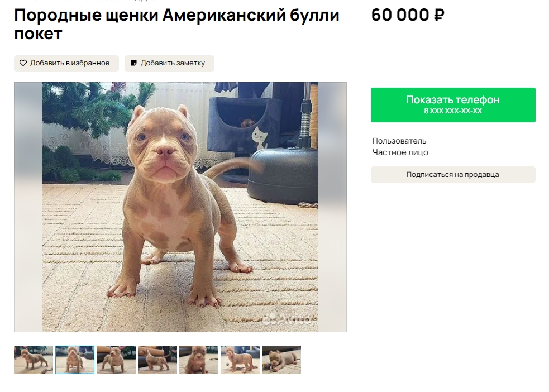Open the Пользователь seller profile link
This screenshot has height=392, width=549.
click(x=399, y=141)
